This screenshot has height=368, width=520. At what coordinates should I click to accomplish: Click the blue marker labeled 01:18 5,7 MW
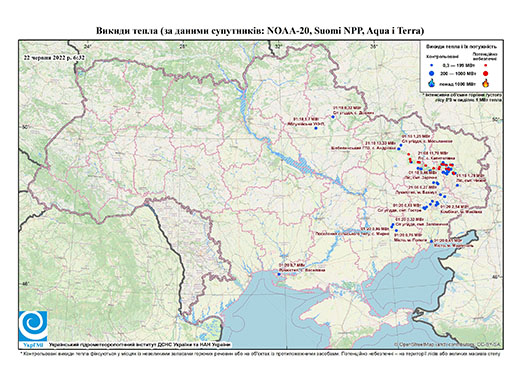pos(316,128)
